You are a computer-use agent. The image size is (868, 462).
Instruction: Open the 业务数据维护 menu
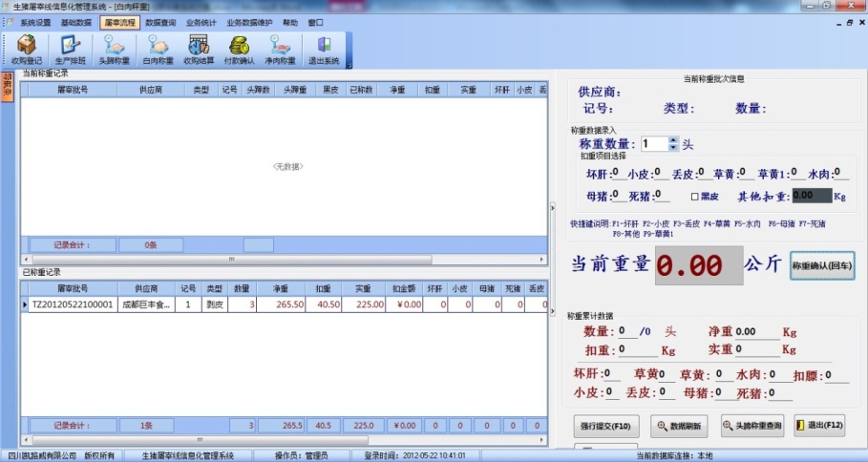coord(249,23)
